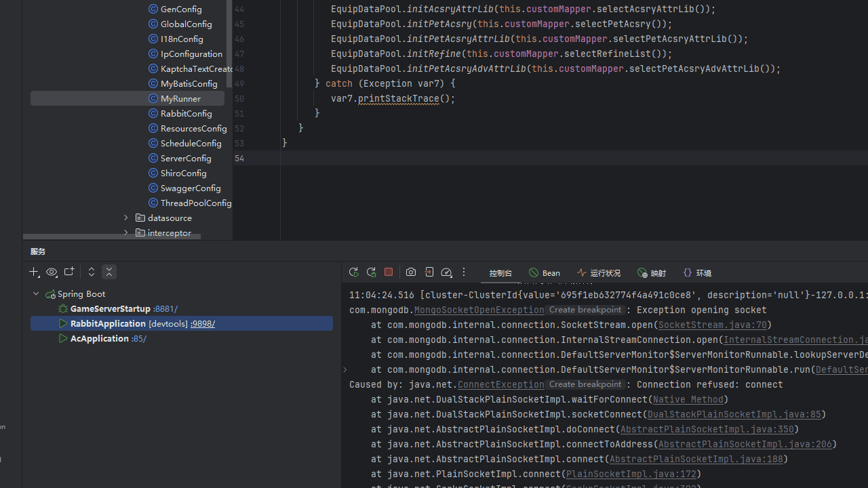Viewport: 868px width, 488px height.
Task: Click the Rerun application icon
Action: click(x=353, y=272)
